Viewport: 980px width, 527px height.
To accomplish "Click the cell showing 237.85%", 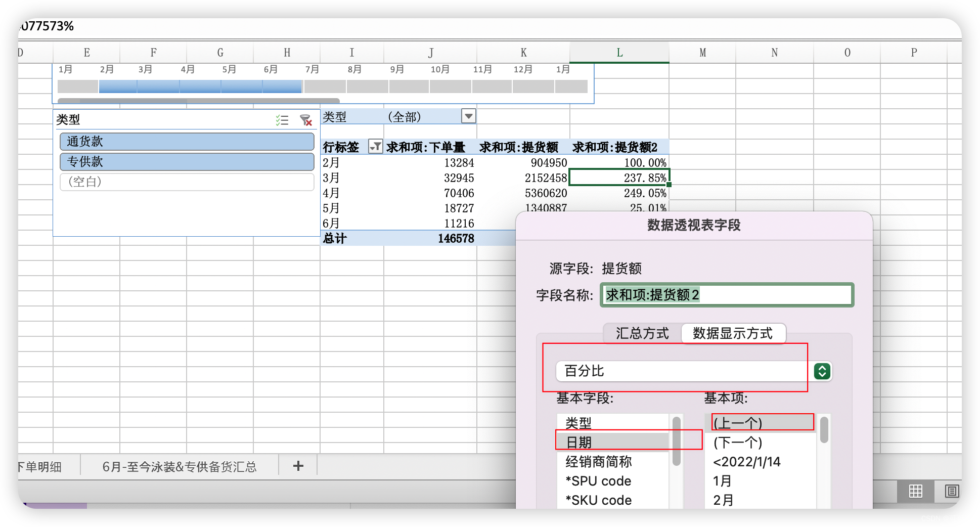I will point(619,178).
